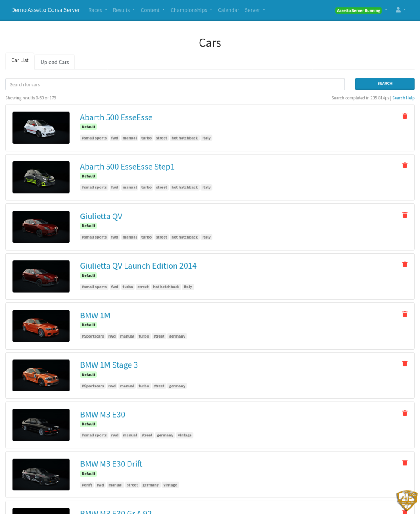Open the Search Help link
Viewport: 420px width, 514px height.
403,98
